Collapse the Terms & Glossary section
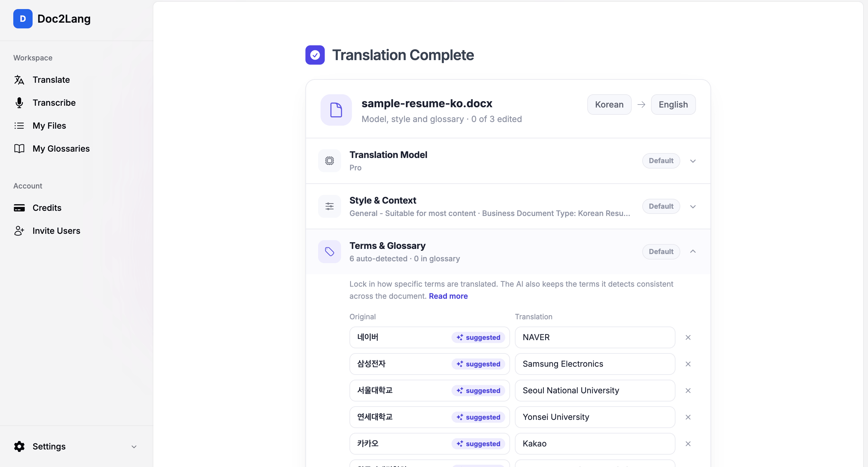 (693, 252)
